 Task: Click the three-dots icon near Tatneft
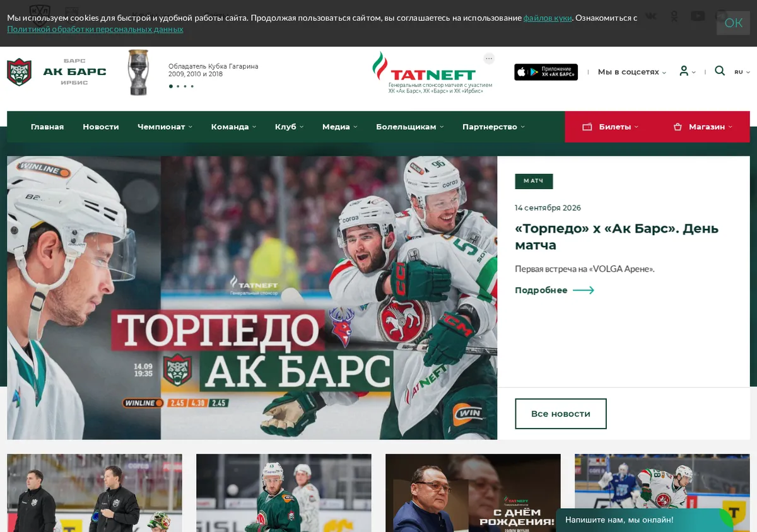[x=489, y=59]
